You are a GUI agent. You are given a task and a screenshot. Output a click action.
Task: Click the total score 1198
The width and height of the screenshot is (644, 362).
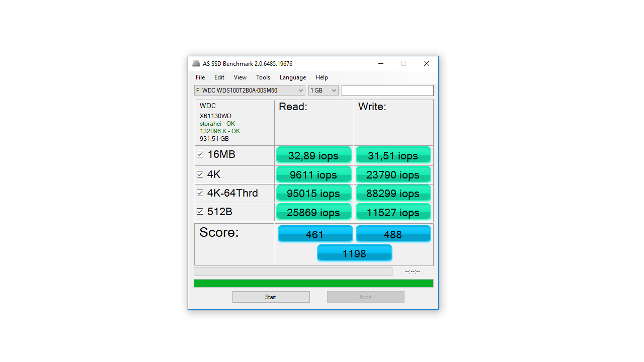click(x=354, y=253)
